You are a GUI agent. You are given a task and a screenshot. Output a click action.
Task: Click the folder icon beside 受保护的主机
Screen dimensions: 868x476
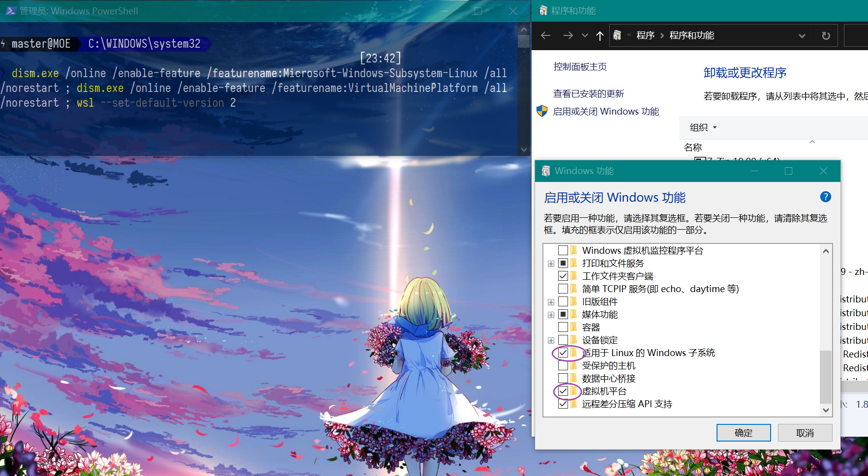pyautogui.click(x=574, y=365)
